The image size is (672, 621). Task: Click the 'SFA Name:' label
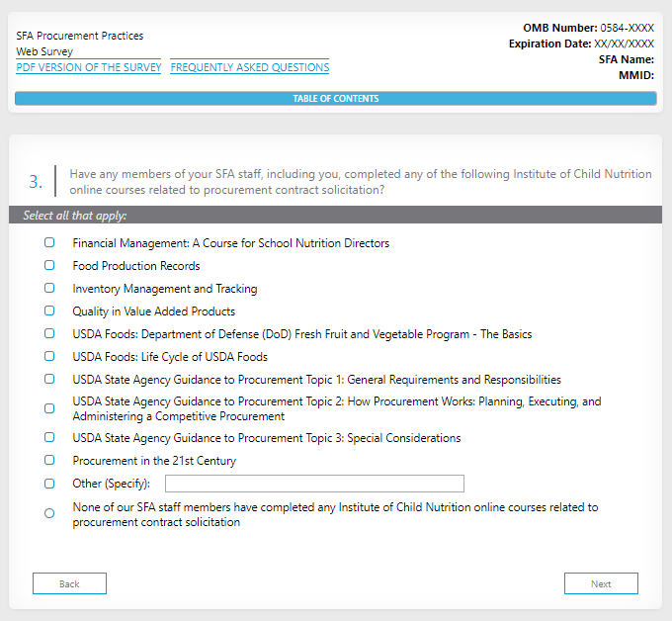click(x=627, y=59)
